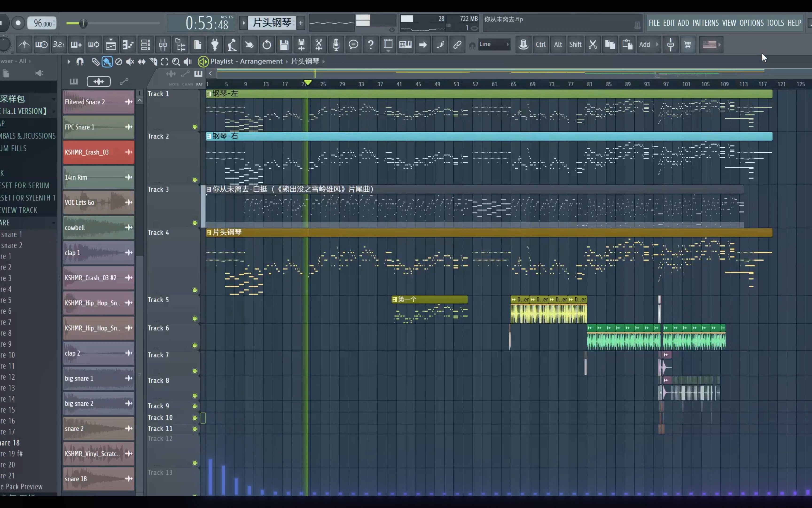
Task: Expand the arrow after 片头钢琴 in breadcrumb
Action: coord(324,61)
